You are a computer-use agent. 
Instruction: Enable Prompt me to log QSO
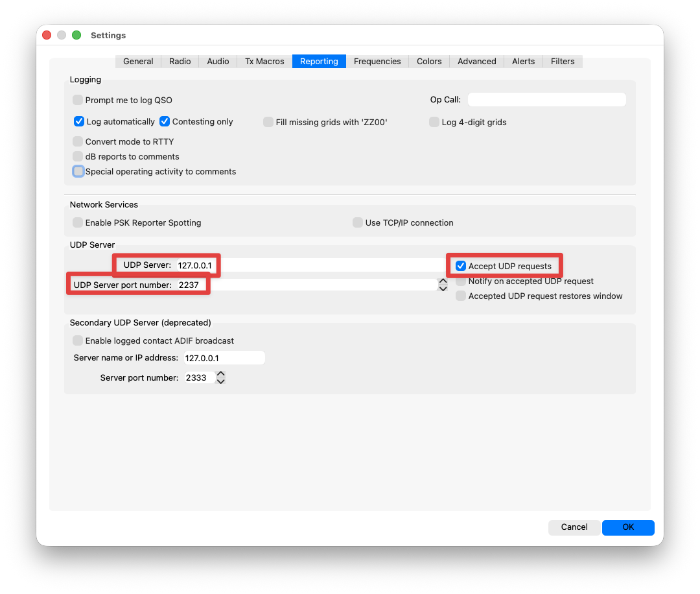click(78, 100)
